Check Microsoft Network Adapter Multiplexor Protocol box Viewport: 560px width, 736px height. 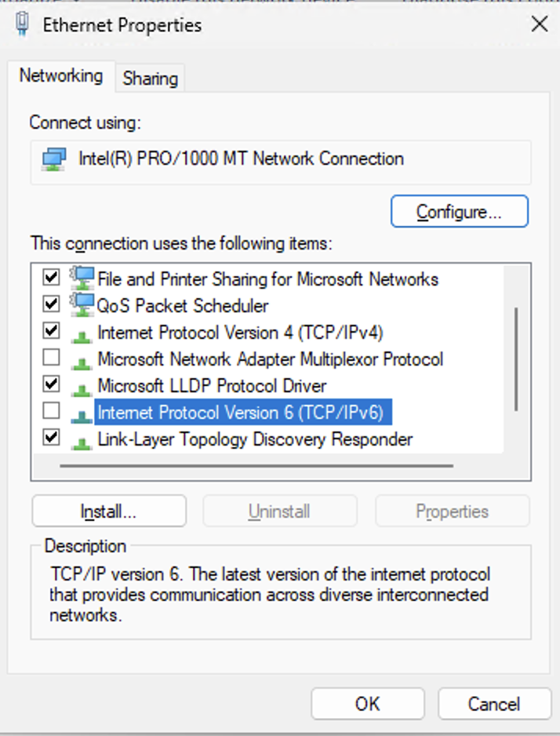[x=51, y=358]
